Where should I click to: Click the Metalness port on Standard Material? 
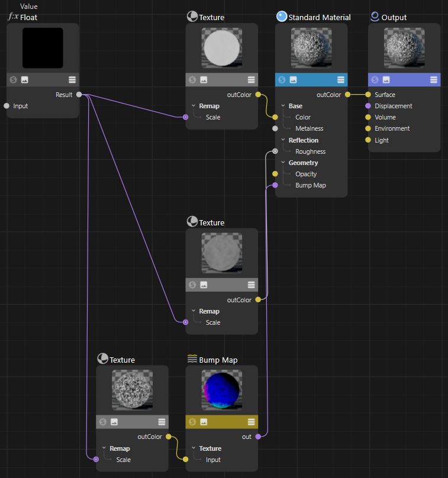(275, 128)
